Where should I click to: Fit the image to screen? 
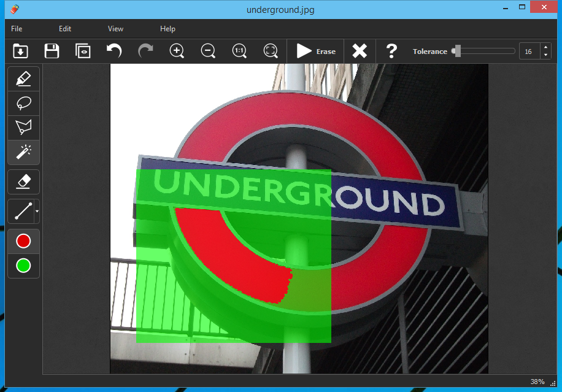click(270, 51)
